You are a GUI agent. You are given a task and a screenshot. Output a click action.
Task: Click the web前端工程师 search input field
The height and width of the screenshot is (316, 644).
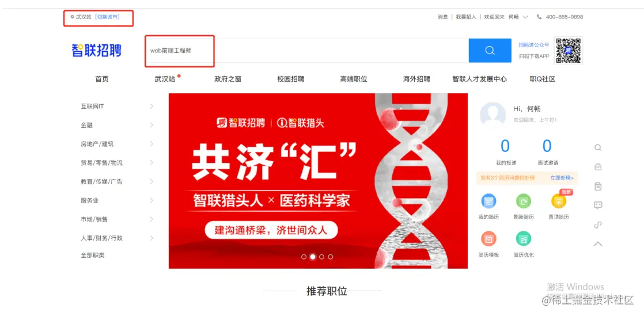click(307, 51)
